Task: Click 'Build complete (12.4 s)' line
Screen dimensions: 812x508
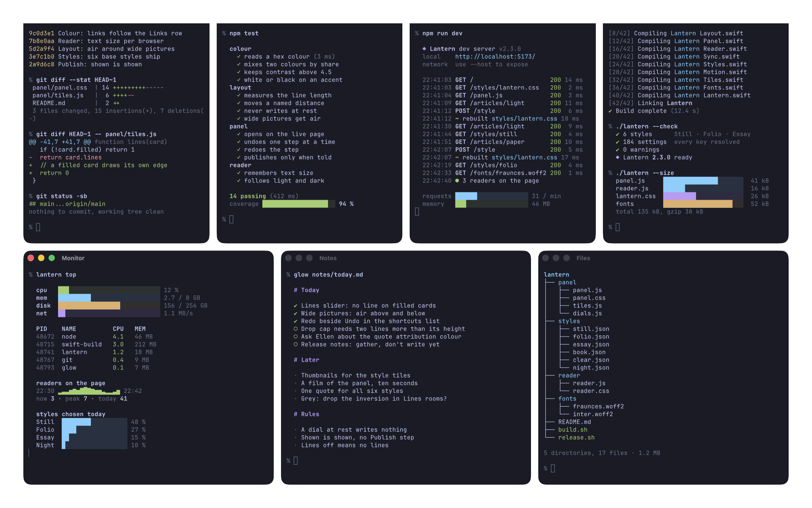Action: [x=654, y=111]
